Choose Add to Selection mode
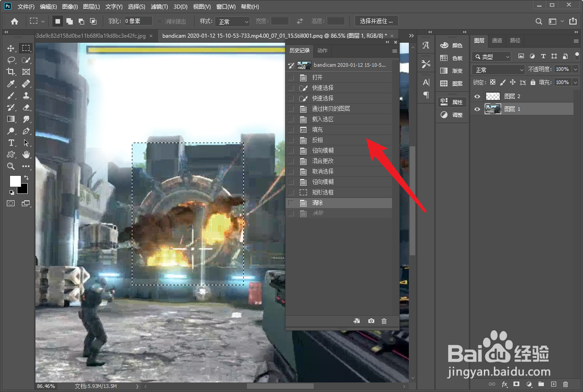 click(x=70, y=21)
